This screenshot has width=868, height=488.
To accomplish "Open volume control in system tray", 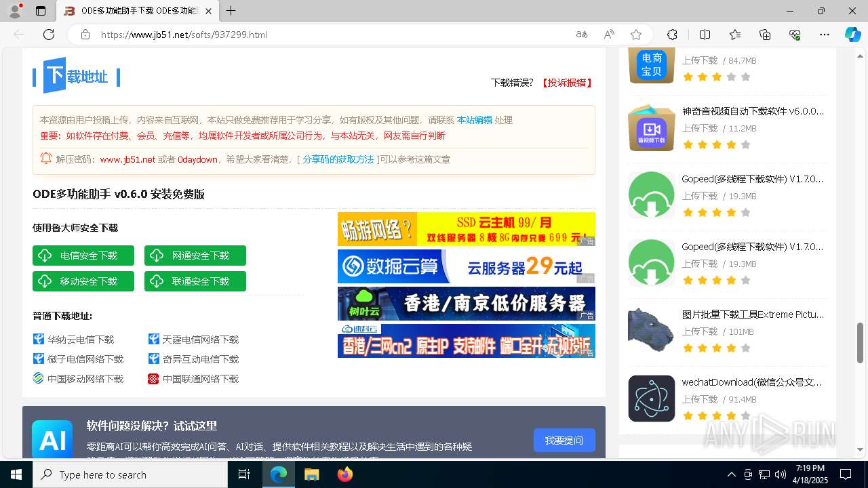I will [x=781, y=474].
